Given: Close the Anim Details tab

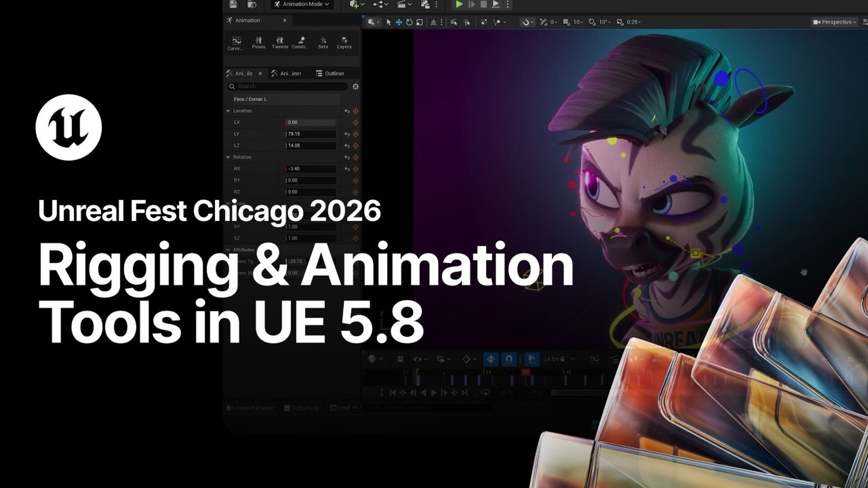Looking at the screenshot, I should [x=260, y=73].
